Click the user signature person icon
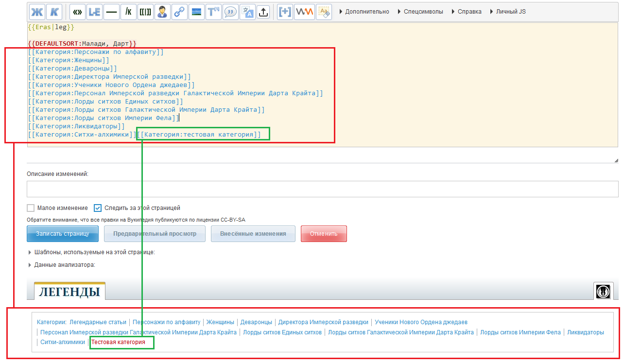Image resolution: width=624 pixels, height=364 pixels. pyautogui.click(x=162, y=12)
